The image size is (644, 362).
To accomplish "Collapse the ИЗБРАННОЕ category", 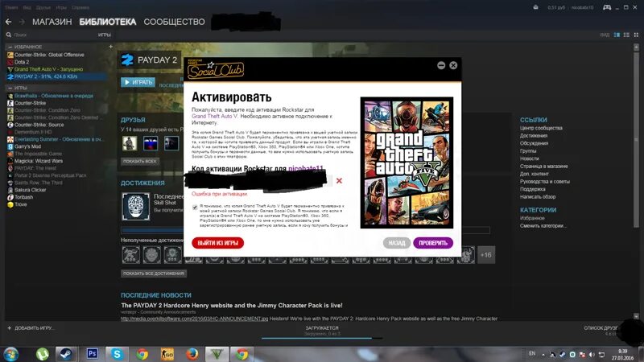I will (x=10, y=47).
